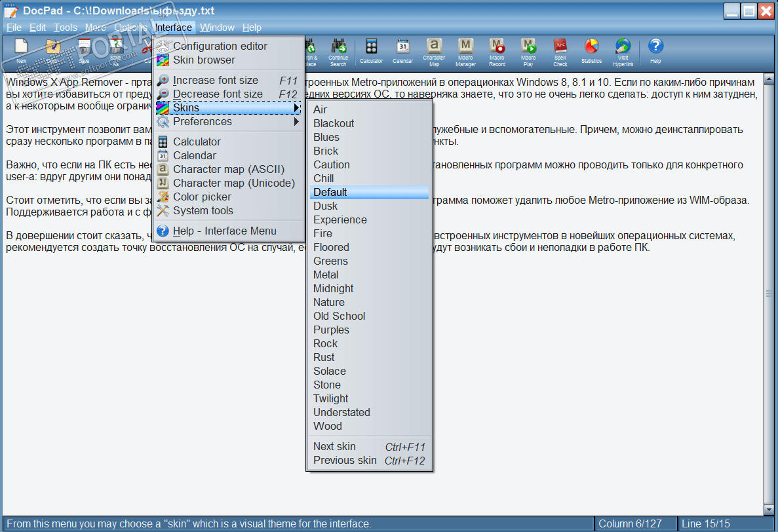Open the Help menu in menu bar
The width and height of the screenshot is (778, 532).
click(x=252, y=28)
